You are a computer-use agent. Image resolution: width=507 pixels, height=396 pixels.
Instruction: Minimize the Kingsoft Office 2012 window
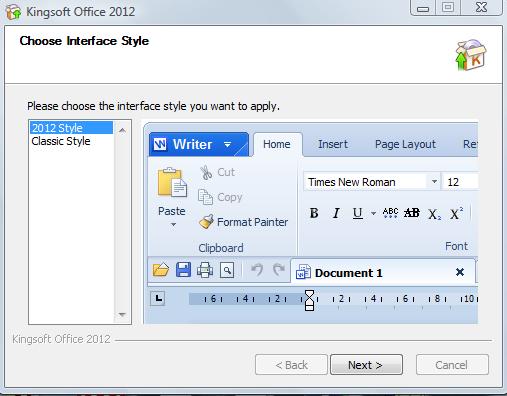(x=423, y=8)
